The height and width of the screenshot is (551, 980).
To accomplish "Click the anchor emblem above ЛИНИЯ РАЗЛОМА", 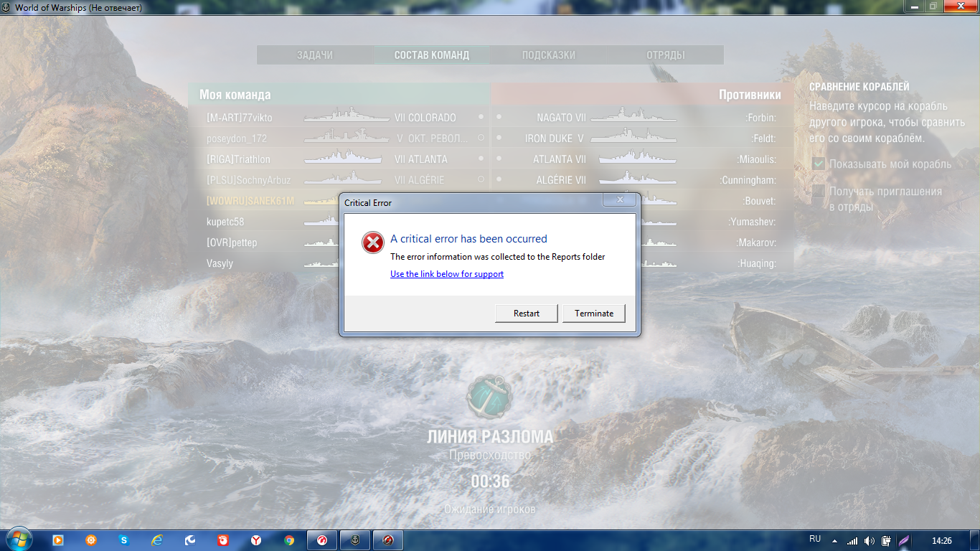I will [x=489, y=397].
